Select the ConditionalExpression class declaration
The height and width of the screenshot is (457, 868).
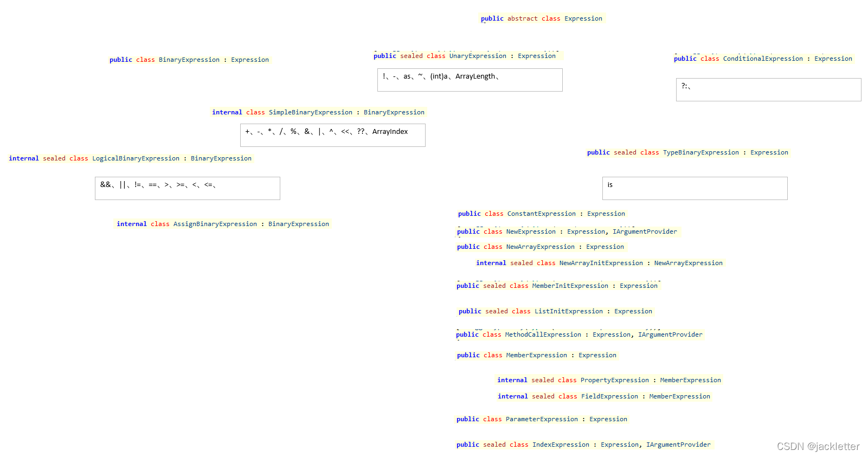click(763, 59)
